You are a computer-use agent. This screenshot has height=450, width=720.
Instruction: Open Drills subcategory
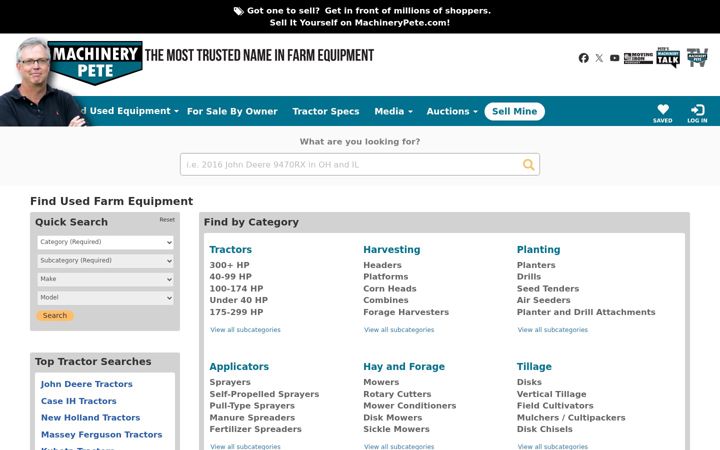pos(529,276)
